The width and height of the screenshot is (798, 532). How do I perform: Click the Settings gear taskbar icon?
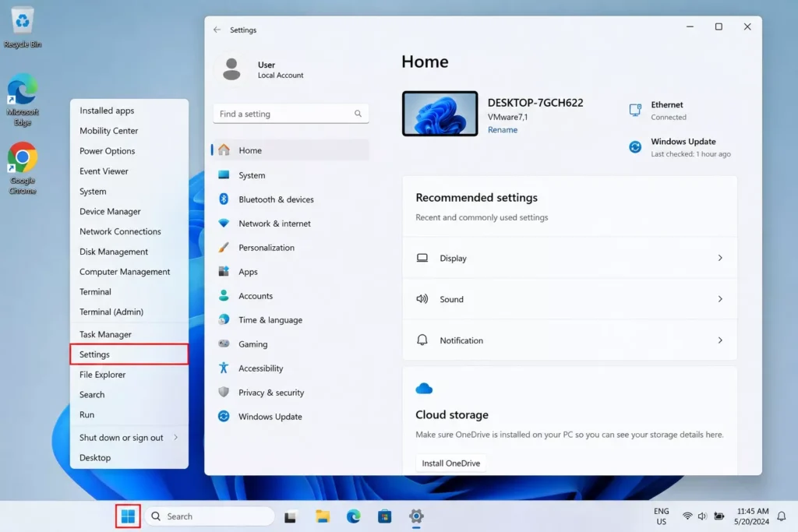click(416, 516)
